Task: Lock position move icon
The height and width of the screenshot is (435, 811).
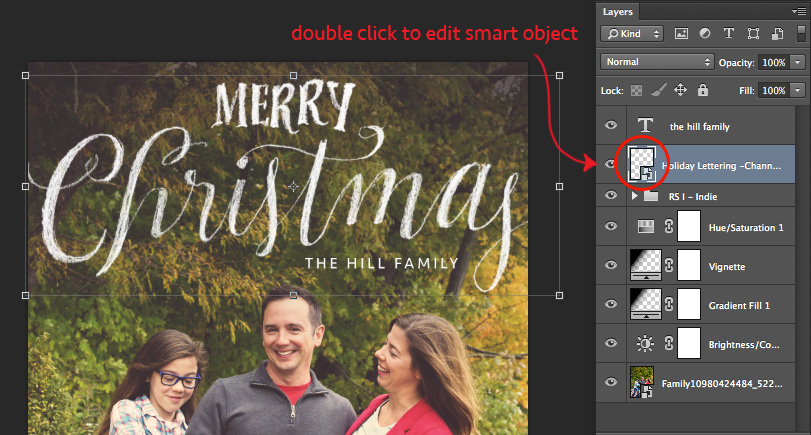Action: [x=680, y=90]
